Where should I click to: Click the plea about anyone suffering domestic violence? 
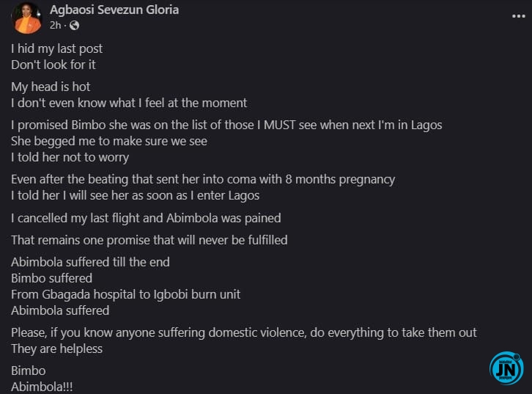pos(244,332)
